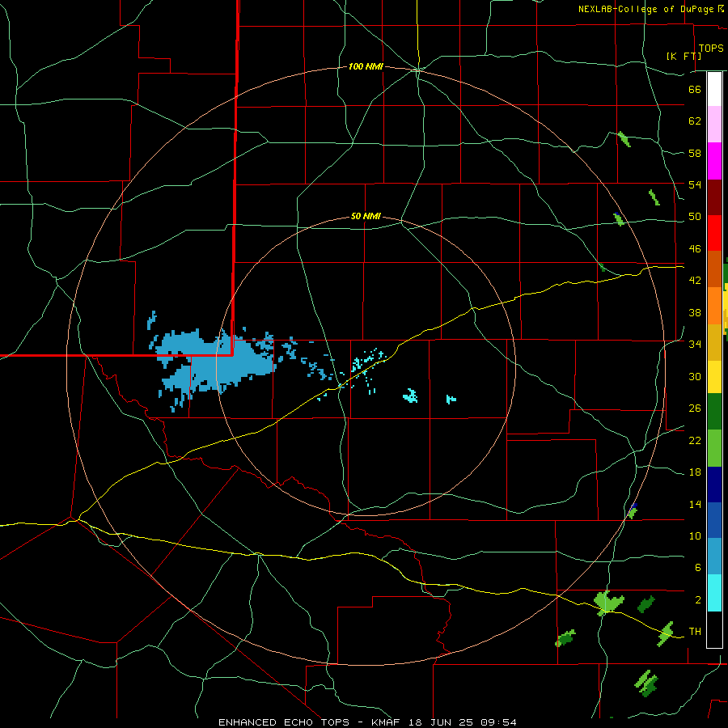The width and height of the screenshot is (728, 728).
Task: Pick the navy blue legend swatch
Action: 714,485
